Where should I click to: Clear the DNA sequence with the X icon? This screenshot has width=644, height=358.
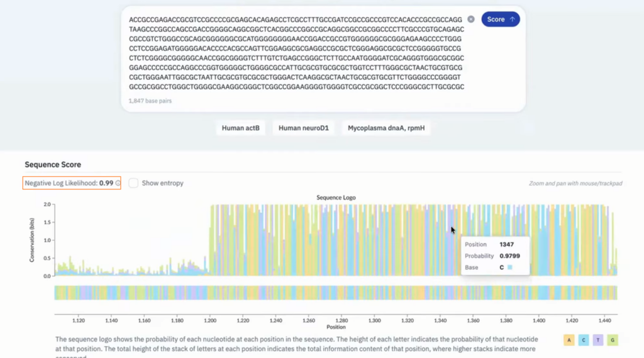point(470,20)
